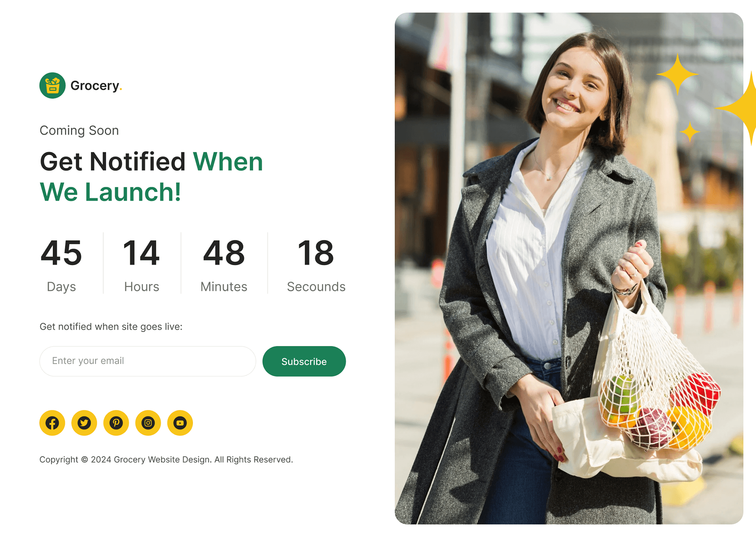This screenshot has height=537, width=756.
Task: Click the Facebook social icon
Action: tap(52, 423)
